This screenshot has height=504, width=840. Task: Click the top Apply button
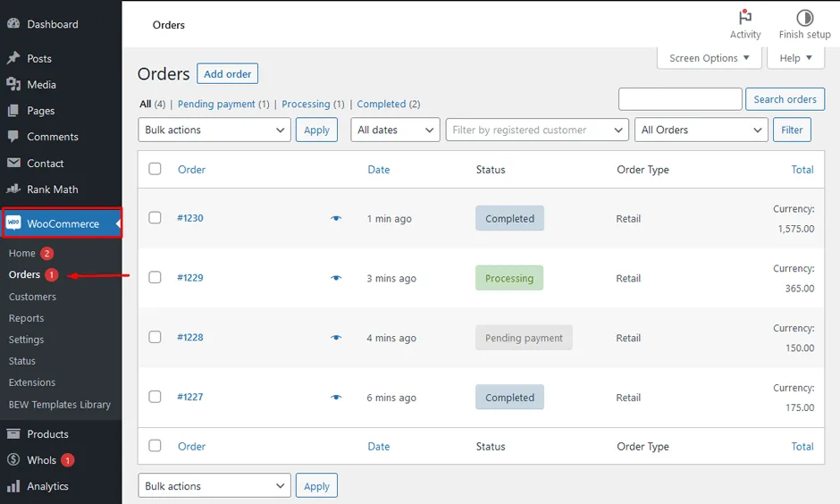point(316,130)
